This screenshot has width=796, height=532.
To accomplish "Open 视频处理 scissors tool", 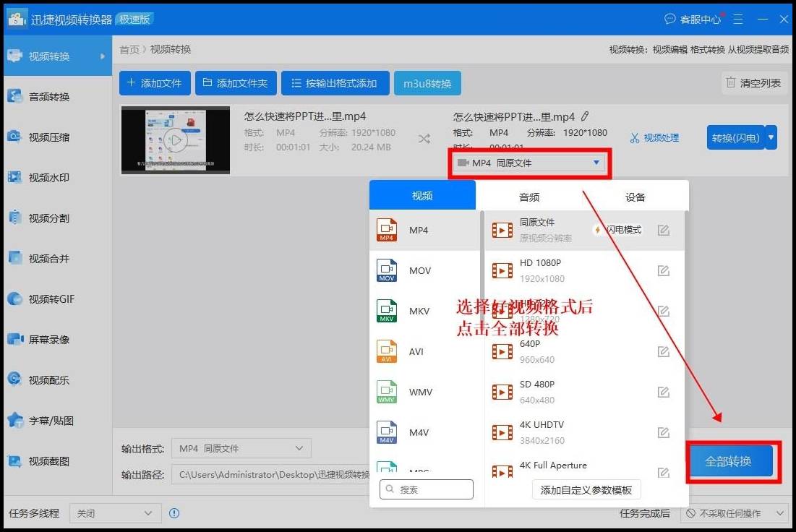I will [x=654, y=137].
